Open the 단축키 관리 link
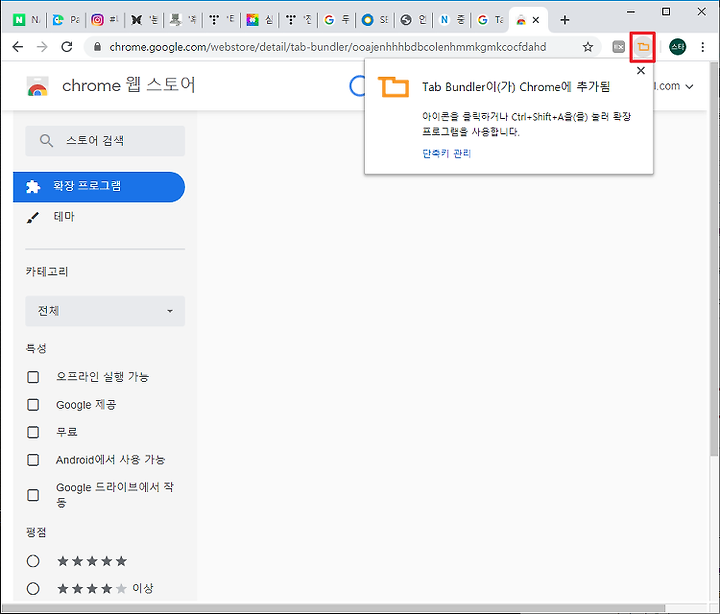 (x=446, y=153)
